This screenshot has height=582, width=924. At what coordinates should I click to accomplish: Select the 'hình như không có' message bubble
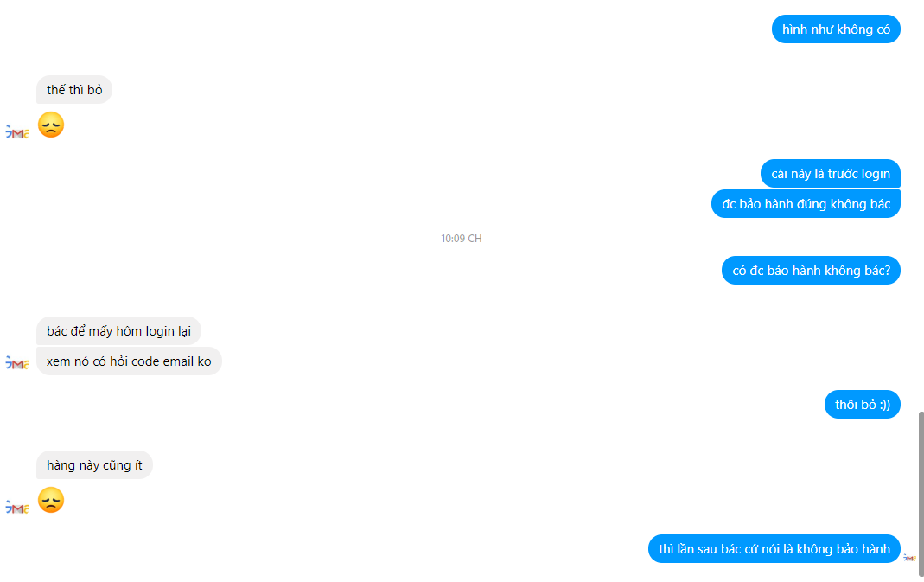(x=836, y=29)
